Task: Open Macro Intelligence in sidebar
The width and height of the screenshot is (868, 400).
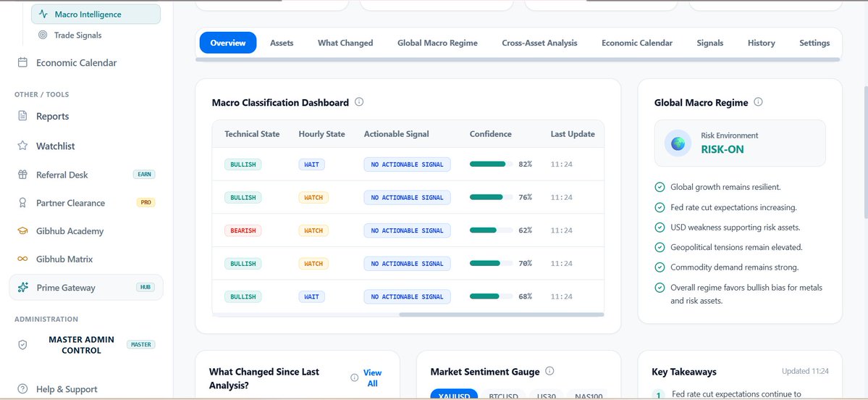Action: [96, 14]
